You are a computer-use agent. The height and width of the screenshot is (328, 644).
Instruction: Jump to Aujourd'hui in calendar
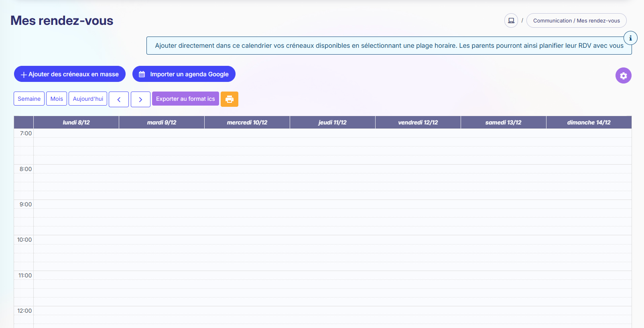pyautogui.click(x=88, y=99)
